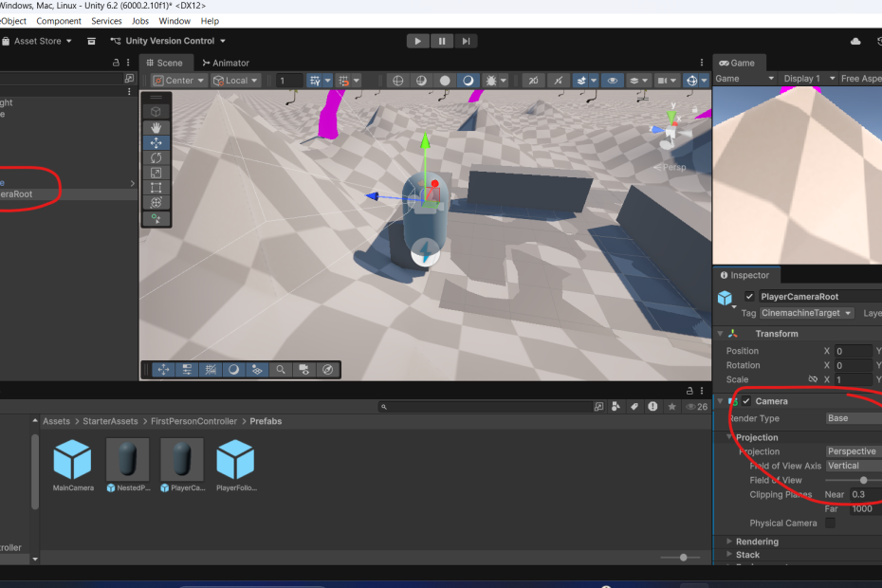882x588 pixels.
Task: Uncheck the PlayerCameraRoot active checkbox
Action: (750, 297)
